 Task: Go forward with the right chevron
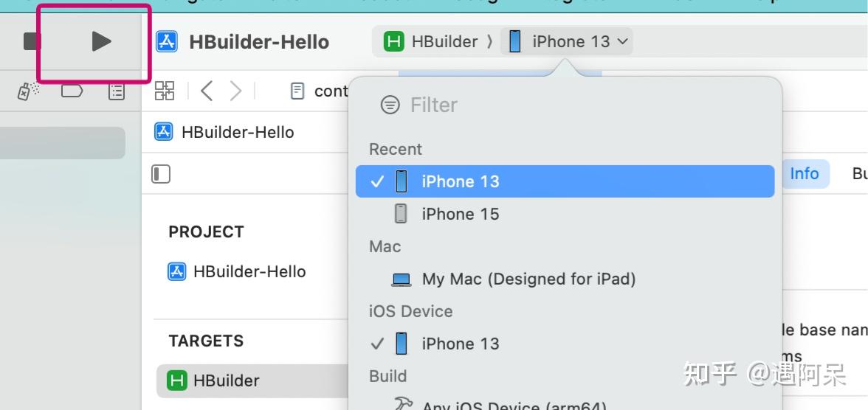[235, 91]
